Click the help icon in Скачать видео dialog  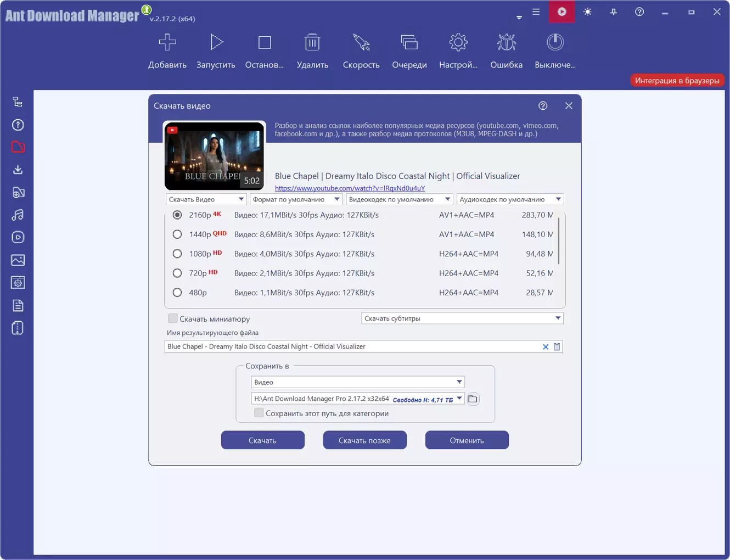point(543,106)
